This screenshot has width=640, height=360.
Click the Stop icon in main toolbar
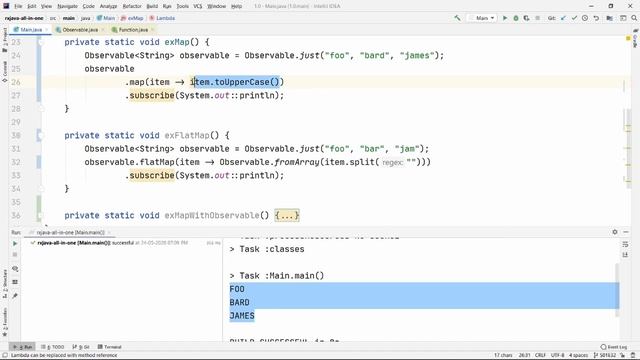coord(538,18)
